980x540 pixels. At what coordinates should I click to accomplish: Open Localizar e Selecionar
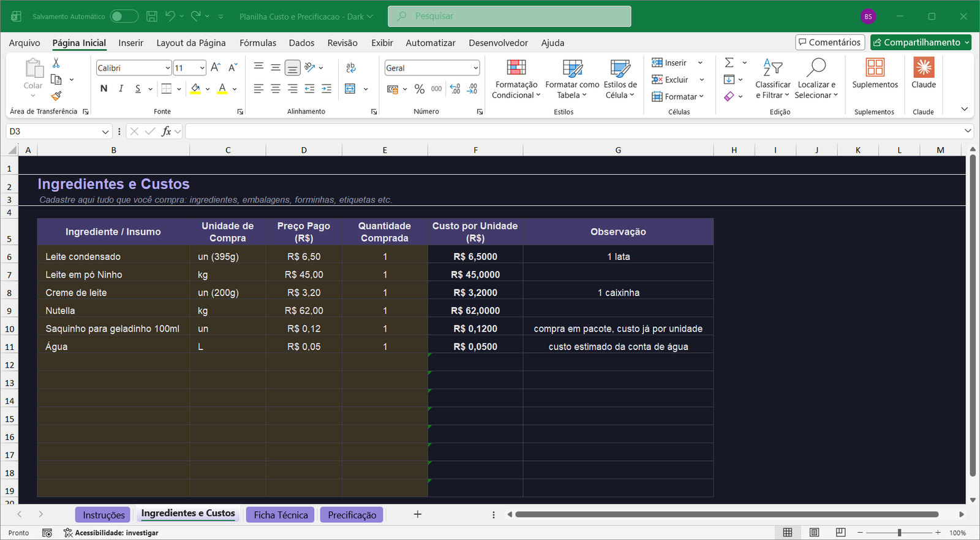(816, 78)
